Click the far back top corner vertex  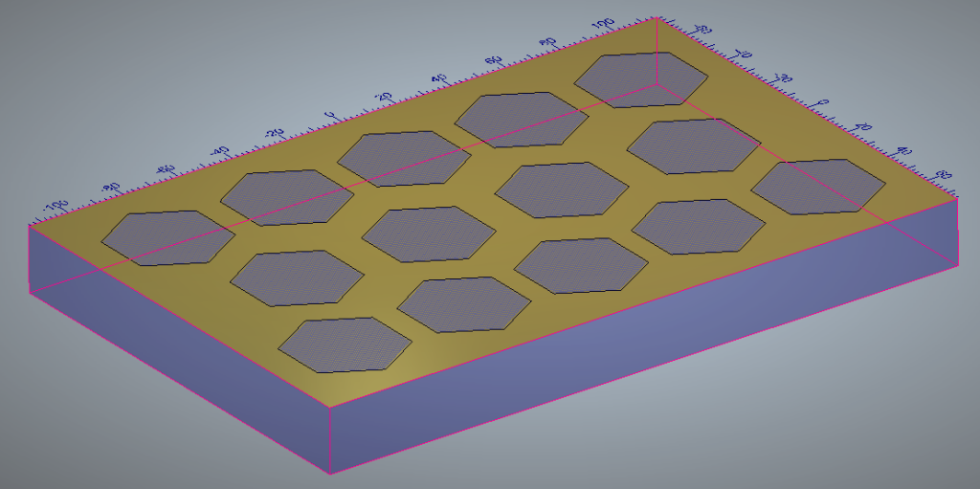[x=657, y=17]
